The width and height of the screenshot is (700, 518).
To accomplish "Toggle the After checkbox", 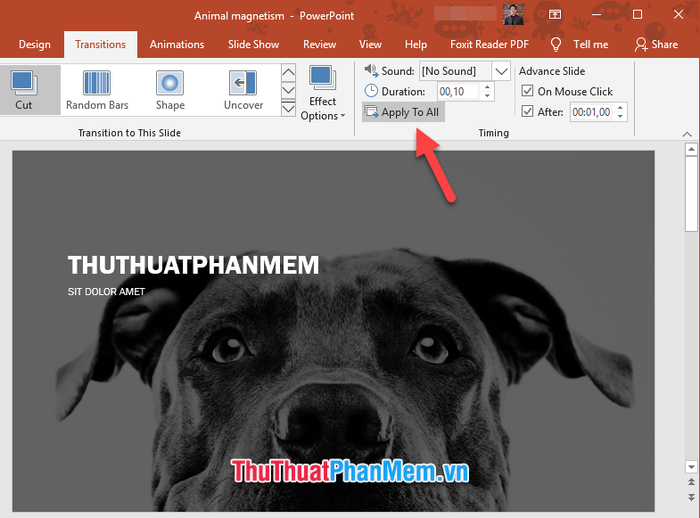I will [527, 111].
